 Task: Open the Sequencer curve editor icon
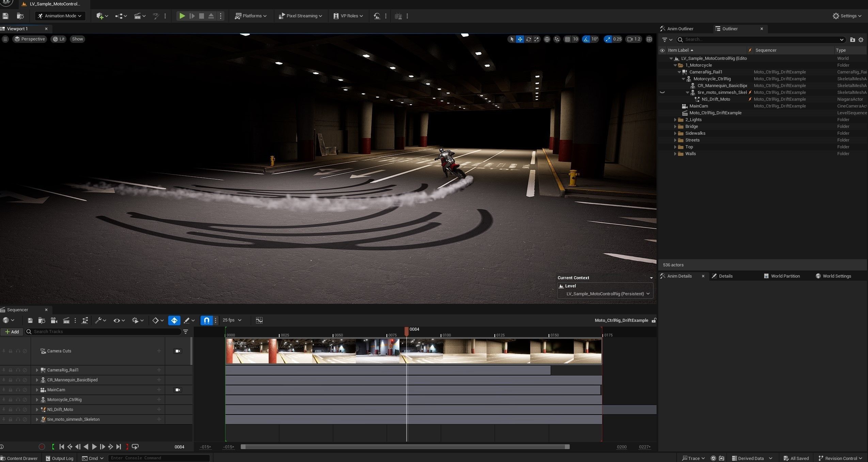click(x=259, y=320)
